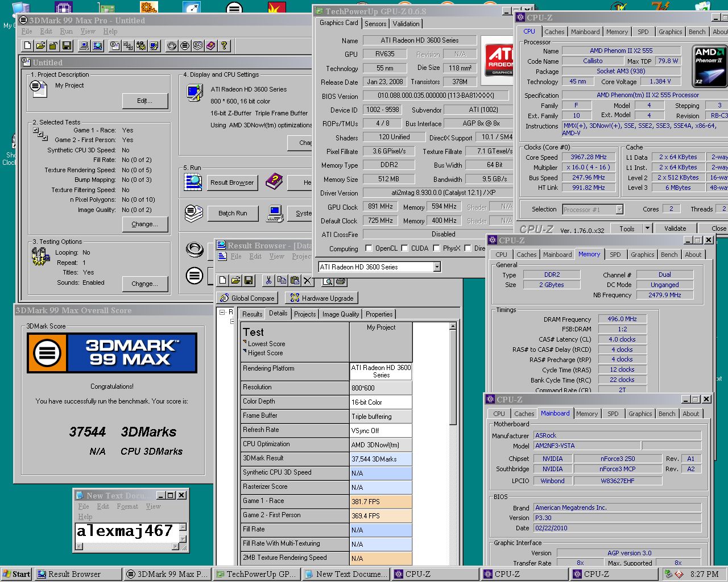This screenshot has height=582, width=728.
Task: Click torus demo icon in 3DMark toolbar
Action: pyautogui.click(x=172, y=45)
